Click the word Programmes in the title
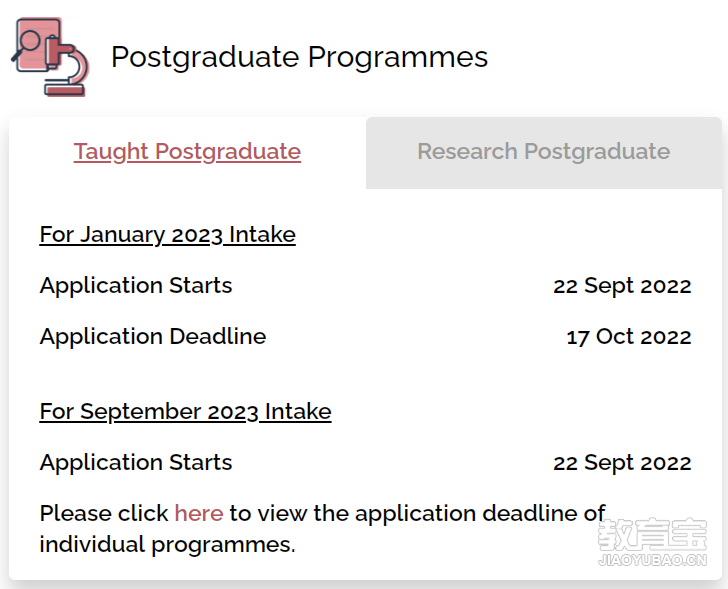This screenshot has height=589, width=728. click(x=398, y=58)
